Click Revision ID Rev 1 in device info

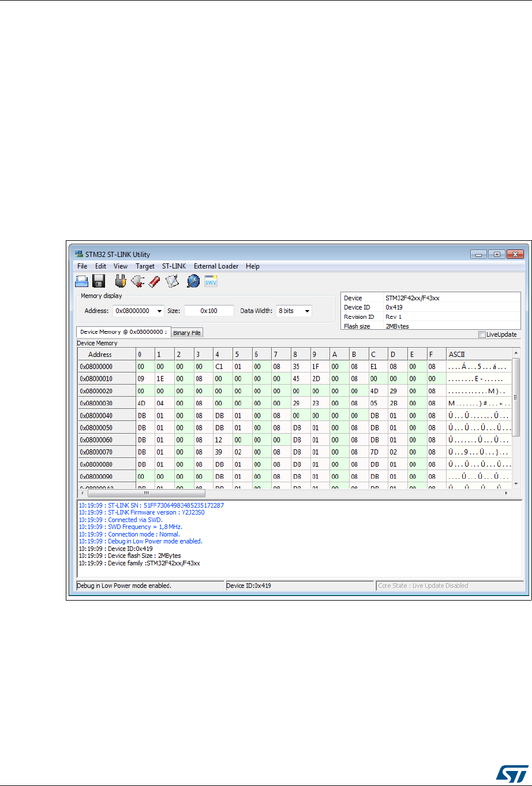pos(430,316)
